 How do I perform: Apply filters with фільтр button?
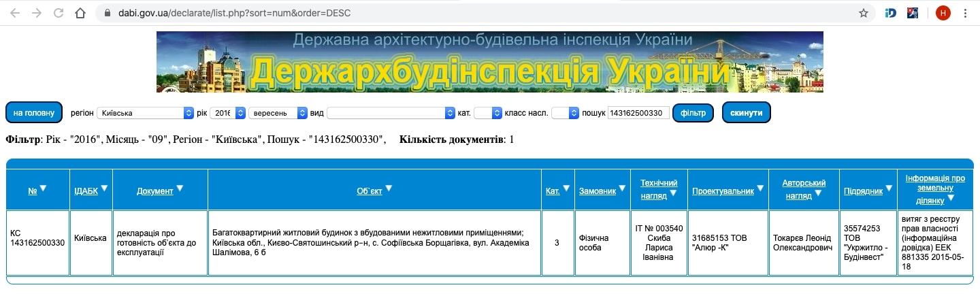click(x=693, y=112)
